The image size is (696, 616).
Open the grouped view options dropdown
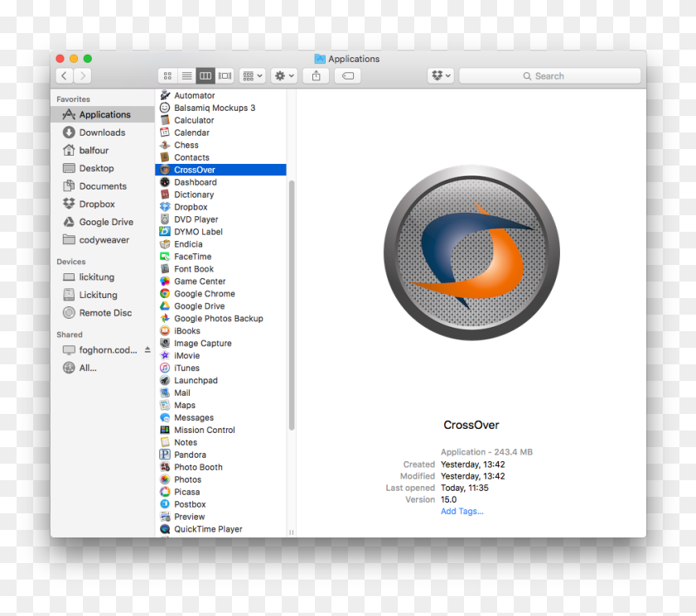(251, 75)
